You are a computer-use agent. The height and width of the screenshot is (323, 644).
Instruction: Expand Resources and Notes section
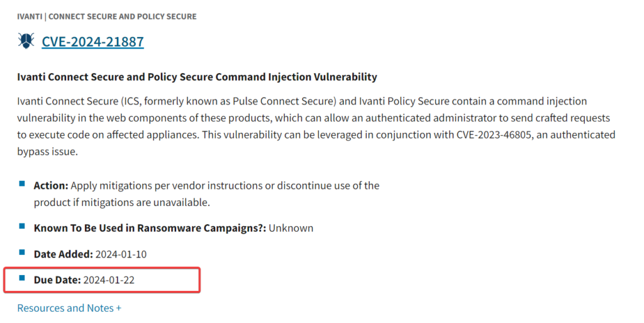[x=69, y=308]
